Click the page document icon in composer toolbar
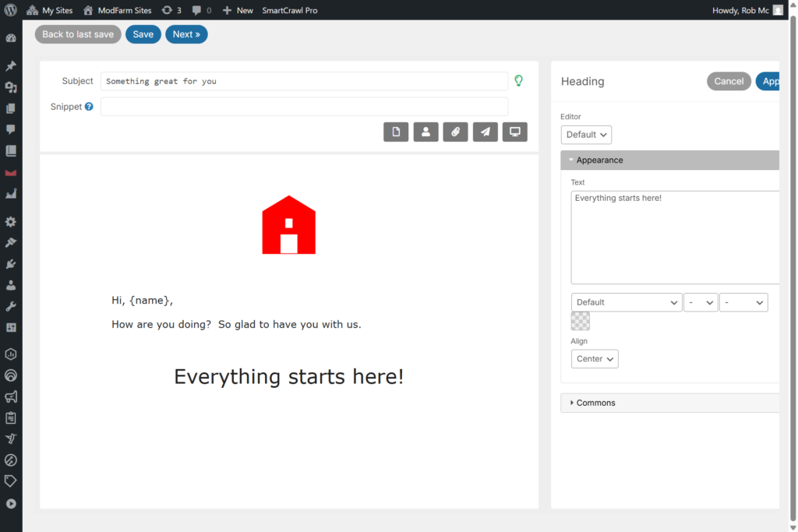 point(396,132)
